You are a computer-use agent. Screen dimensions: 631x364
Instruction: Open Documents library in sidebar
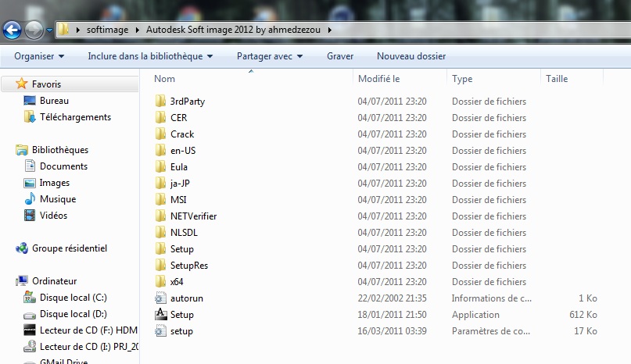coord(63,166)
